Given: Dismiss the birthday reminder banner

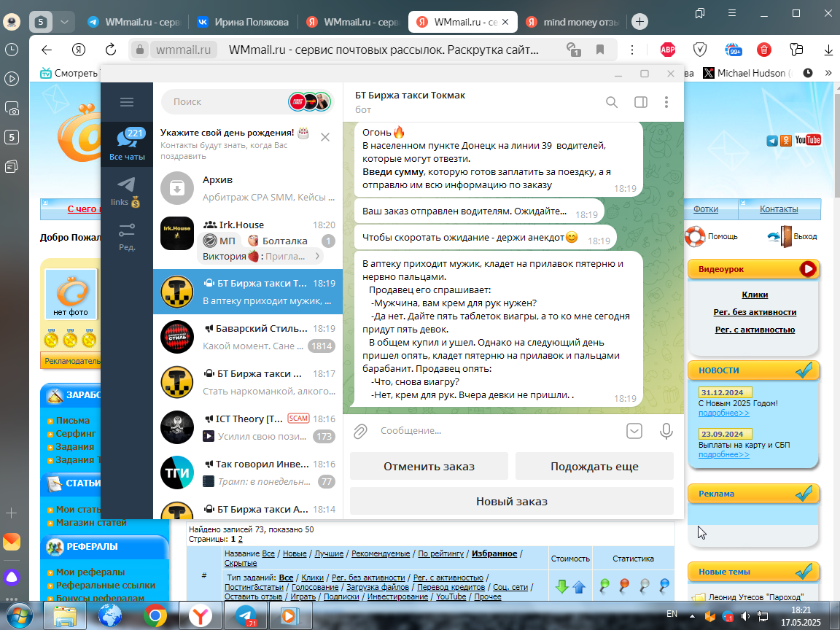Looking at the screenshot, I should pos(325,138).
